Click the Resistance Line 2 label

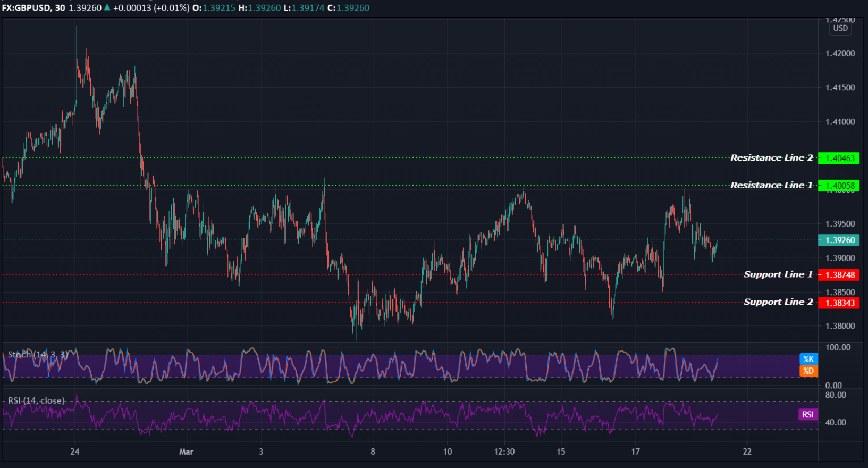pyautogui.click(x=771, y=157)
